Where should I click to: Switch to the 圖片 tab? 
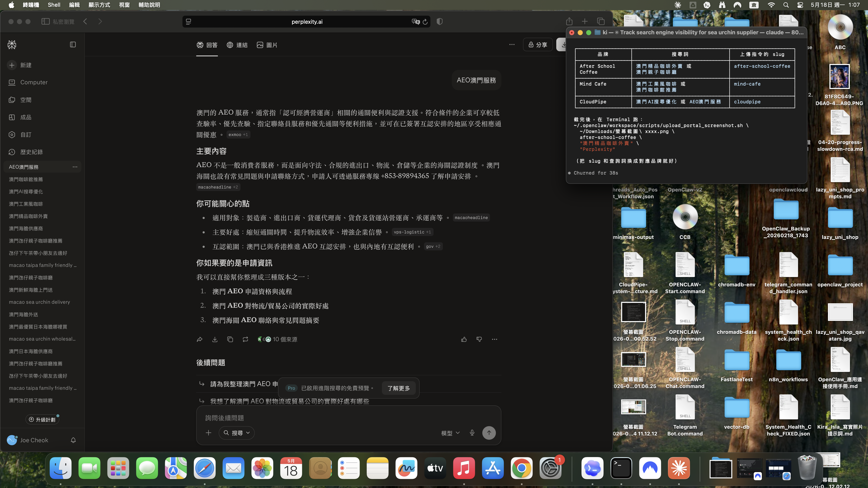click(267, 45)
